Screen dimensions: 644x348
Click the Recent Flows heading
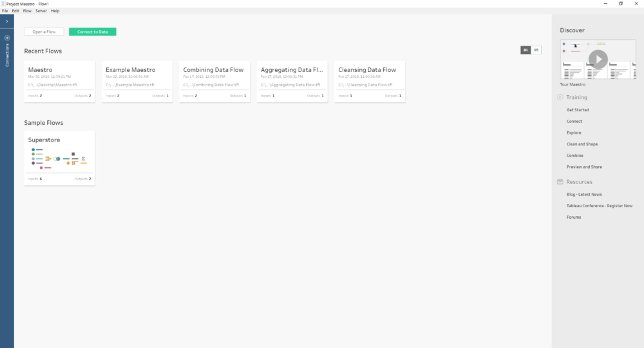click(x=43, y=51)
